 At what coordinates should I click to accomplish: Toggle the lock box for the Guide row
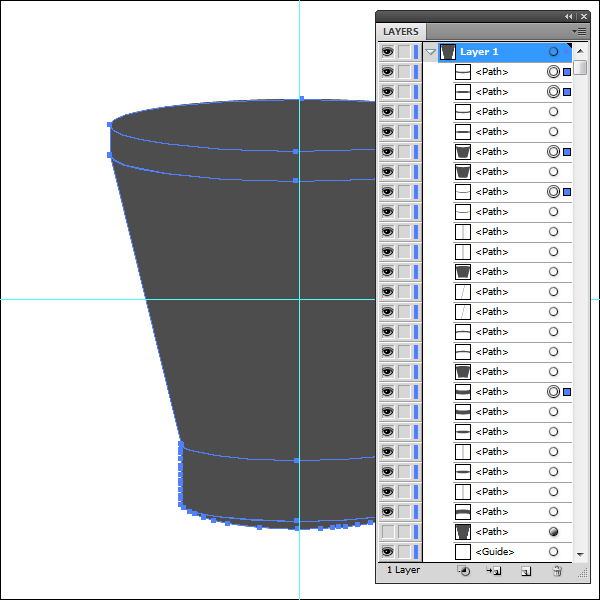pyautogui.click(x=404, y=551)
